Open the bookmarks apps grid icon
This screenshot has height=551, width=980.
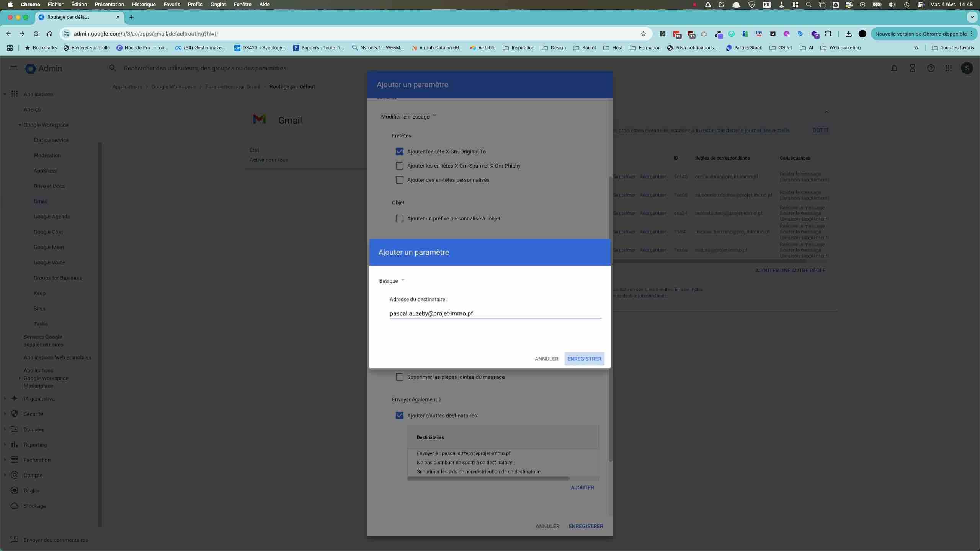coord(10,48)
